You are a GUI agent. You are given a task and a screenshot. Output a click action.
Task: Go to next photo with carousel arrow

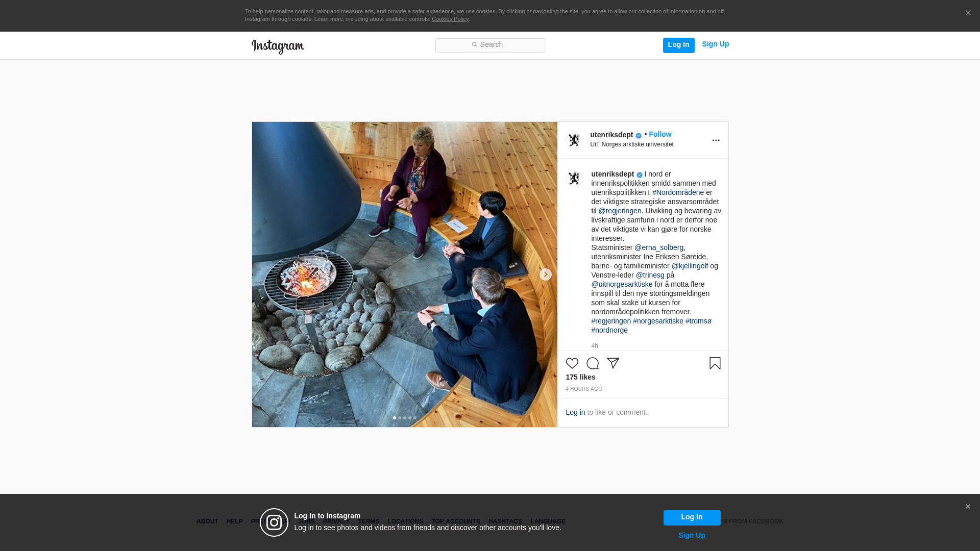pyautogui.click(x=545, y=274)
